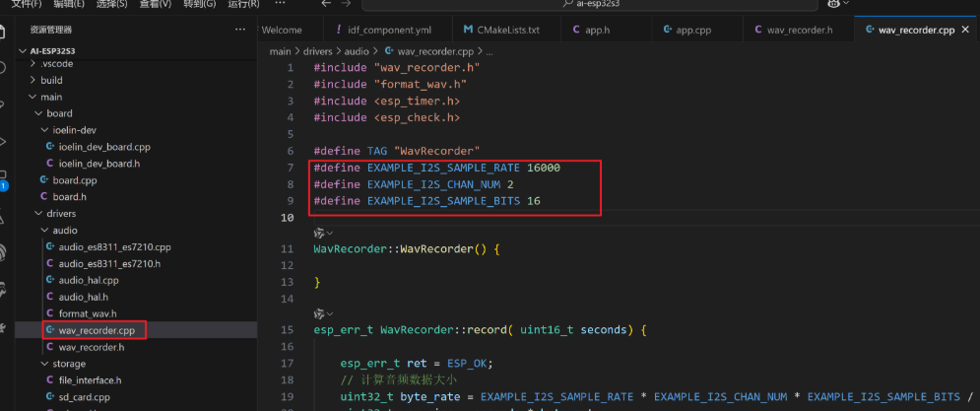
Task: Open the 编辑(E) menu
Action: [x=69, y=4]
